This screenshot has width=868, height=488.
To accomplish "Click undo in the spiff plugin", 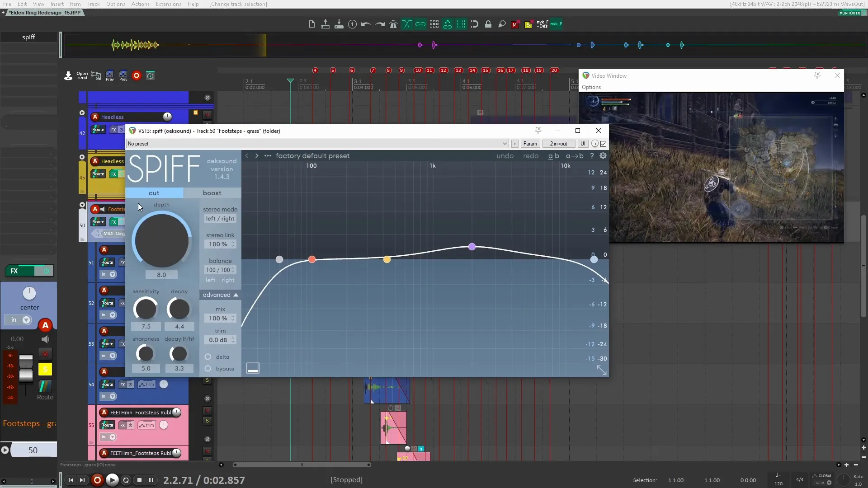I will click(x=505, y=156).
